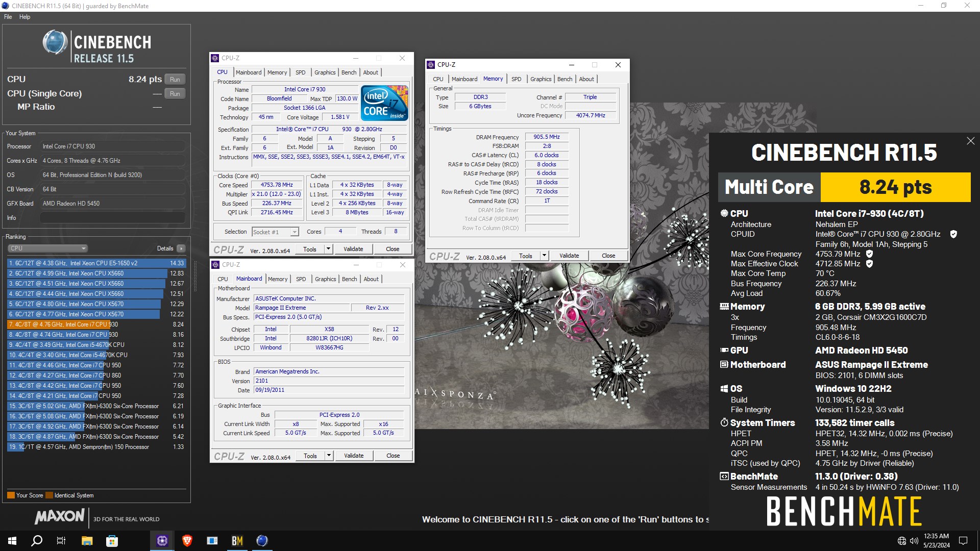
Task: Select highlighted ranking row 7 Core i7 930
Action: click(x=97, y=324)
